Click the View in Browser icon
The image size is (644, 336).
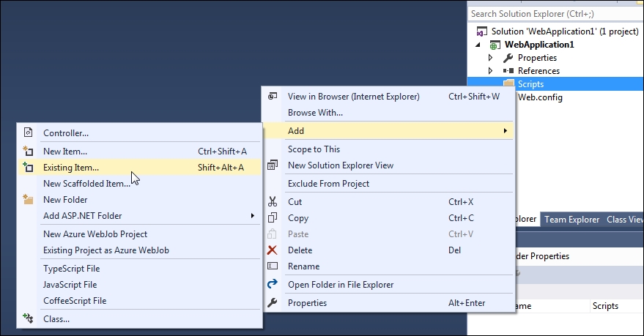coord(273,97)
